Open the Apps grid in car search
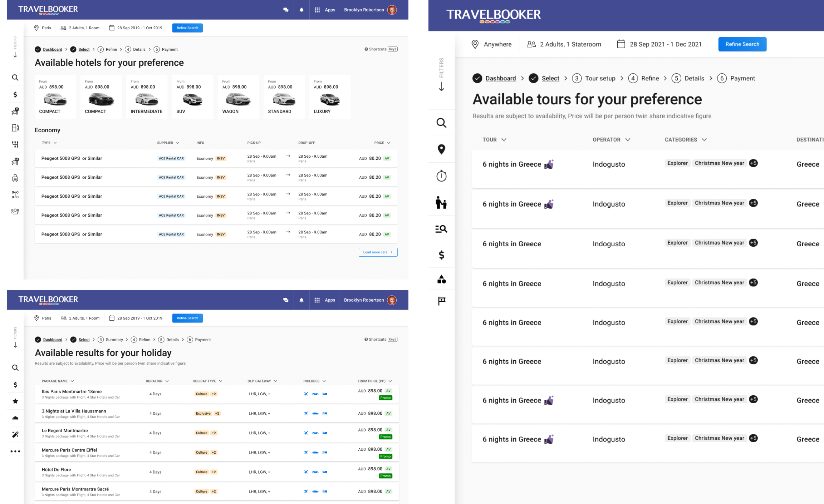Screen dimensions: 824x504 point(324,10)
